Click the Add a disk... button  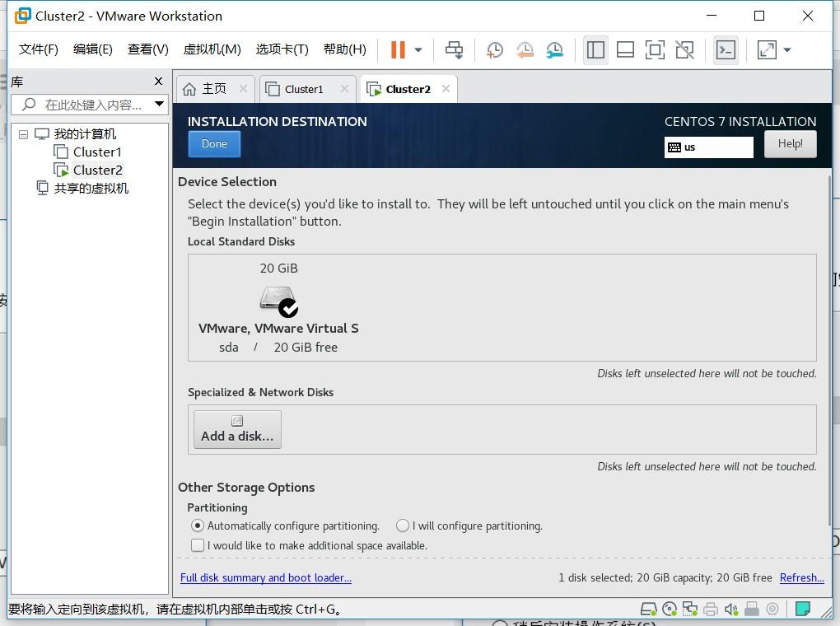pyautogui.click(x=237, y=429)
